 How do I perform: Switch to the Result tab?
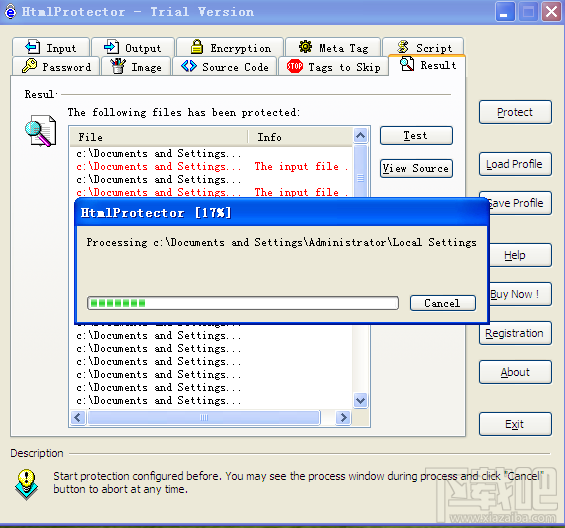[427, 65]
